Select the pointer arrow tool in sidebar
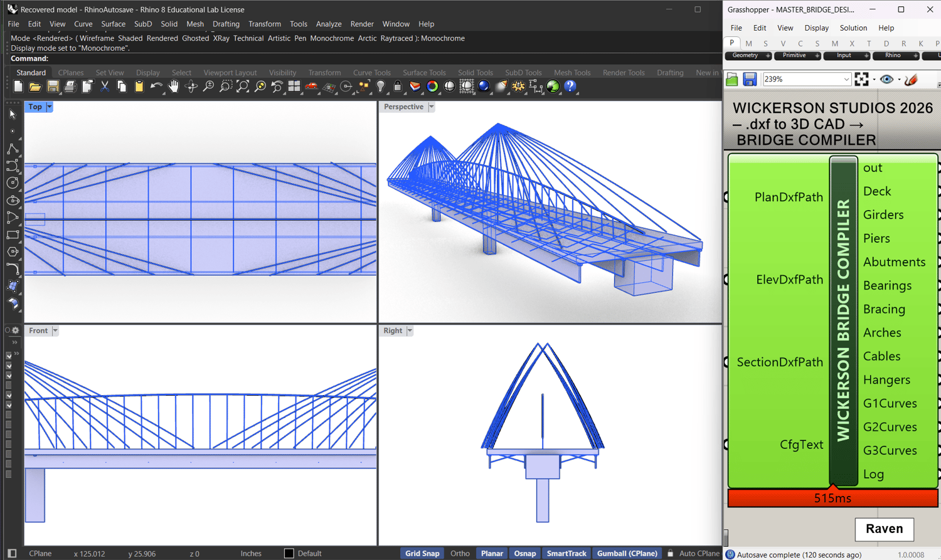941x560 pixels. 13,115
